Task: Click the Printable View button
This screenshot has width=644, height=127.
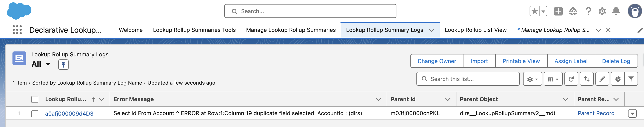Action: (x=521, y=61)
